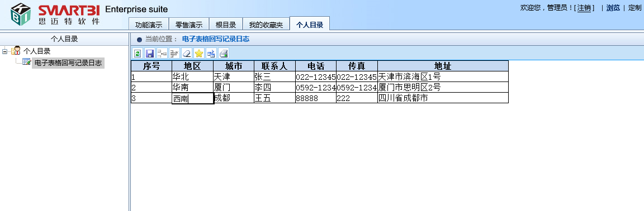Click the 城市 column header
This screenshot has width=644, height=211.
coord(234,66)
